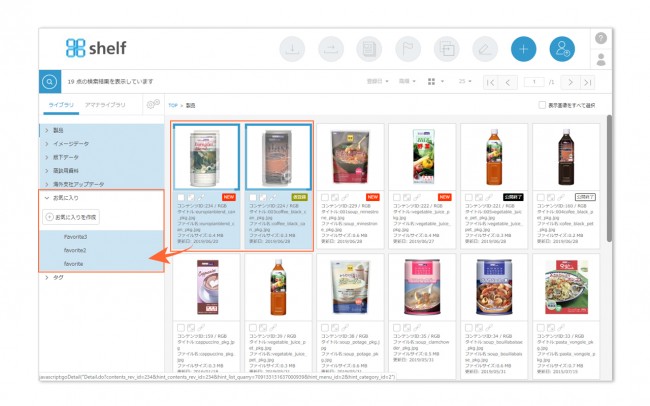Click the pencil edit icon
Viewport: 650px width, 406px height.
point(485,49)
